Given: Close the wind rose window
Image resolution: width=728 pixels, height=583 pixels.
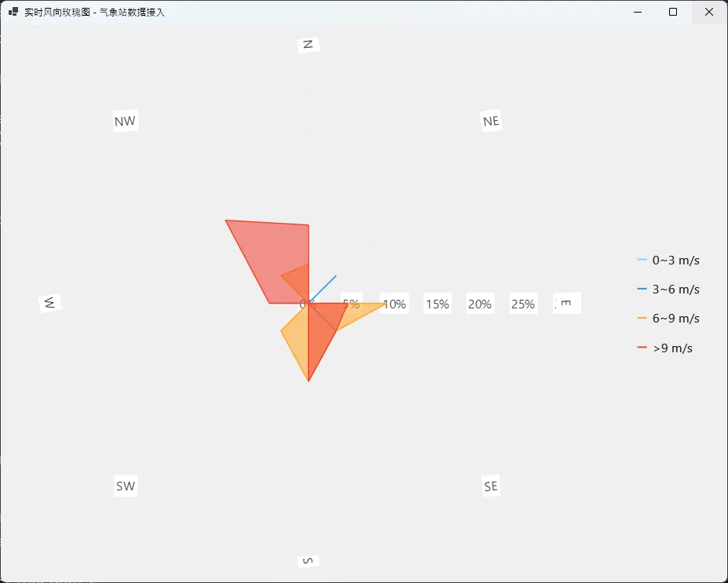Looking at the screenshot, I should click(709, 12).
